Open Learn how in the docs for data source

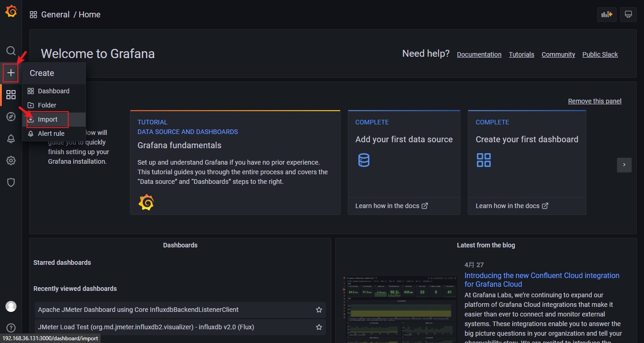click(392, 206)
